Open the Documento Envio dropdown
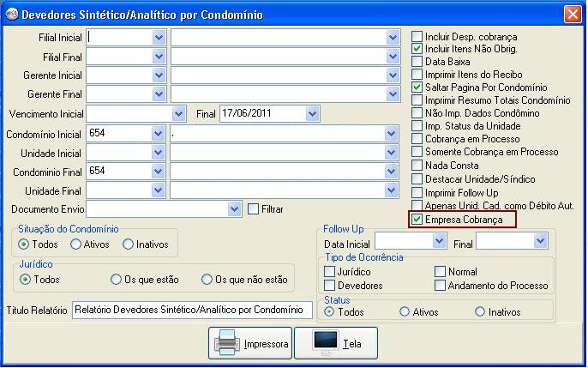Image resolution: width=588 pixels, height=368 pixels. [x=235, y=208]
